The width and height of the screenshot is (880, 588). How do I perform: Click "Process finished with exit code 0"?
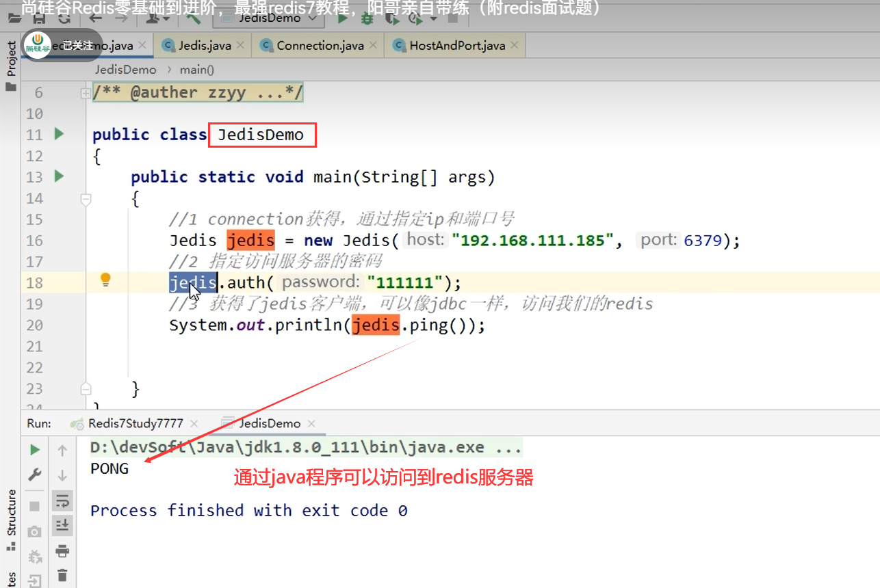[249, 511]
